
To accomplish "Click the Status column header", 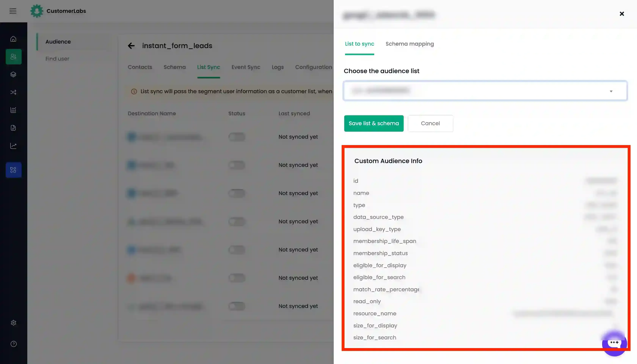I will [237, 113].
